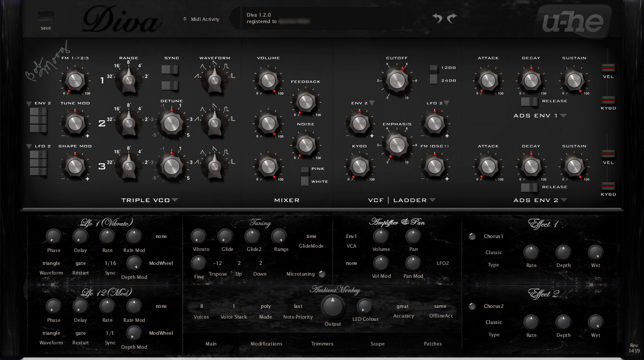The image size is (644, 360).
Task: Click oscillator 1 Waveform knob
Action: pos(215,80)
